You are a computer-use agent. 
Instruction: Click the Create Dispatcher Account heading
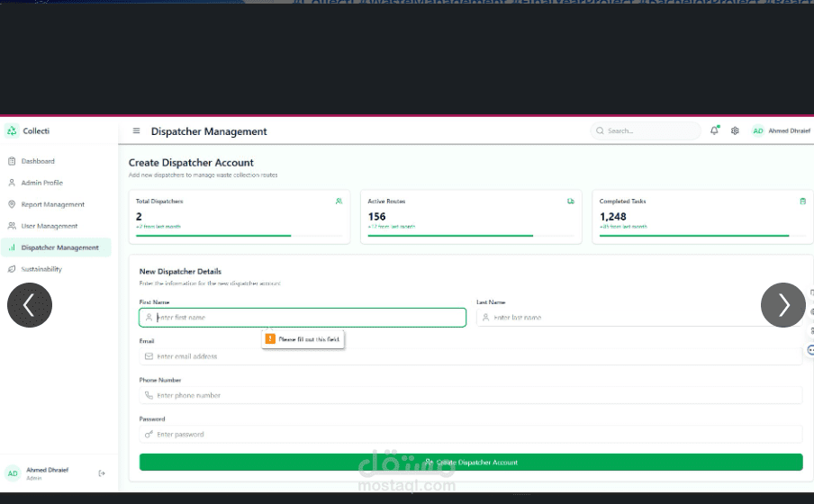click(191, 163)
